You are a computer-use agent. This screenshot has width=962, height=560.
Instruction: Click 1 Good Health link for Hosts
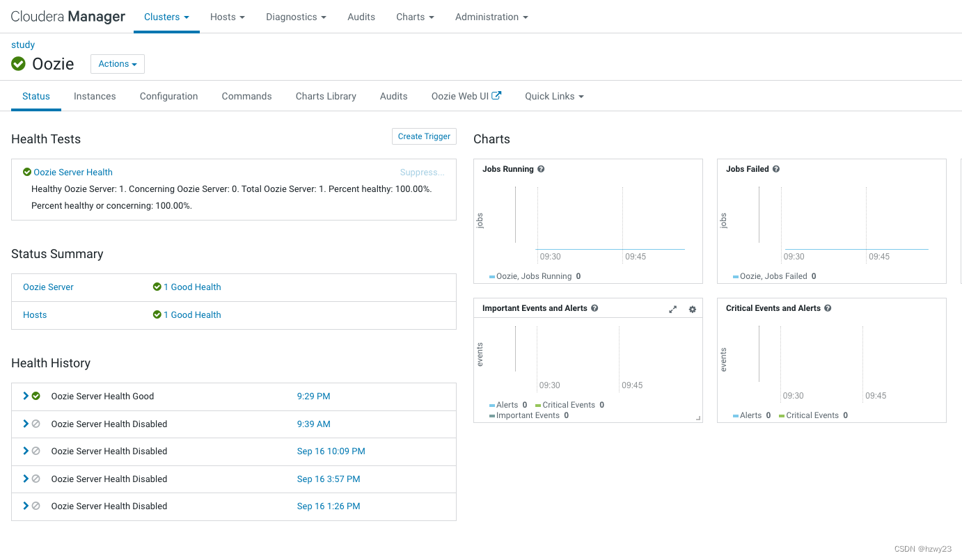pos(192,314)
